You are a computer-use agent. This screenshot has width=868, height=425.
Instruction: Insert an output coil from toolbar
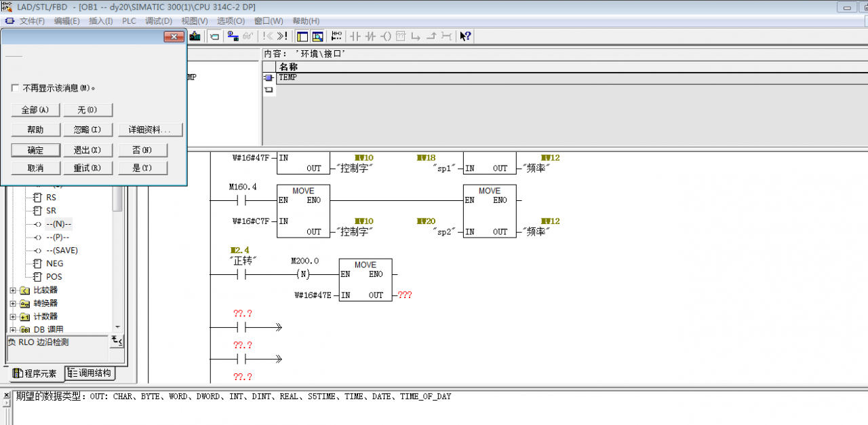click(x=386, y=36)
